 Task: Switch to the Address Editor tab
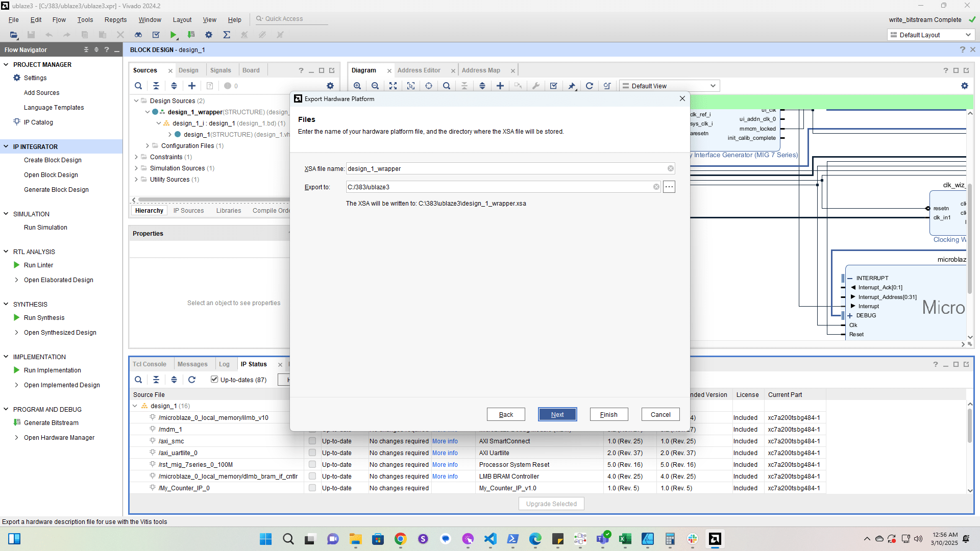(x=419, y=70)
